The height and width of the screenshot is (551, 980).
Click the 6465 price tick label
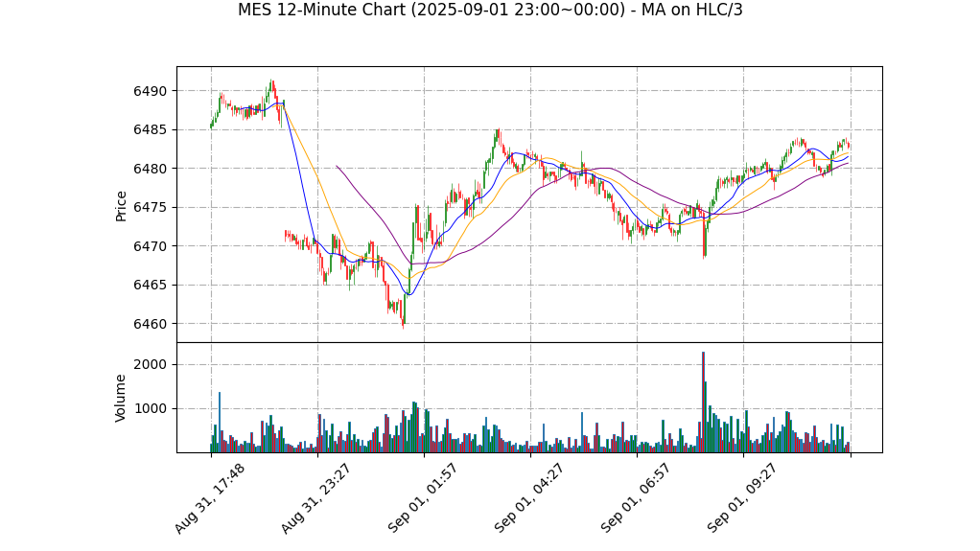[x=151, y=285]
